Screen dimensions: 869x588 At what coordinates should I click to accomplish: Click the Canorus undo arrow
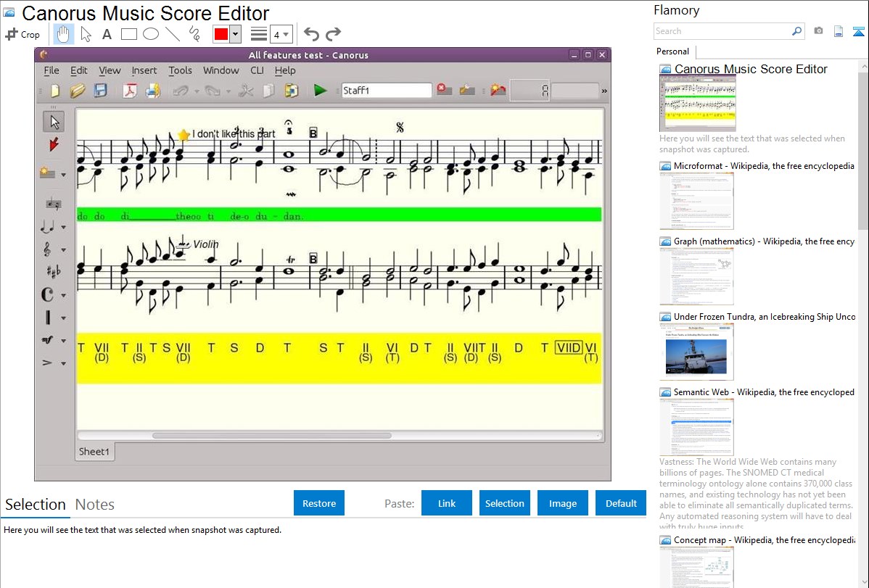181,91
